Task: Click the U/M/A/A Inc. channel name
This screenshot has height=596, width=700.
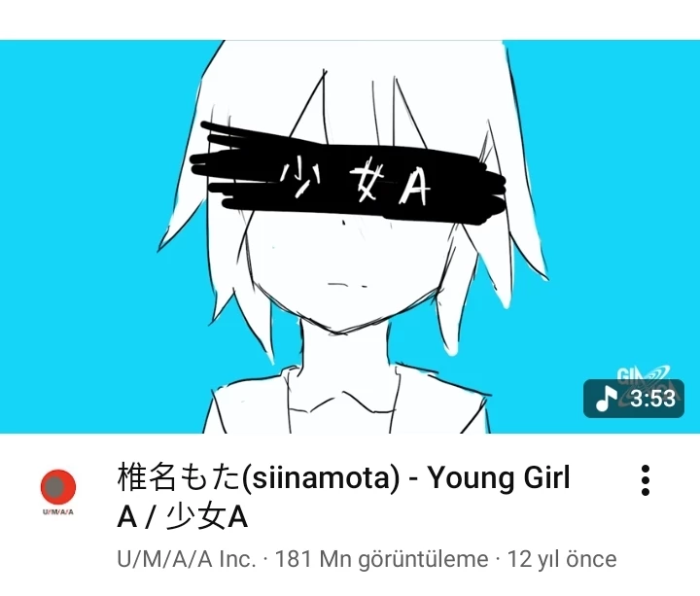Action: click(x=187, y=559)
